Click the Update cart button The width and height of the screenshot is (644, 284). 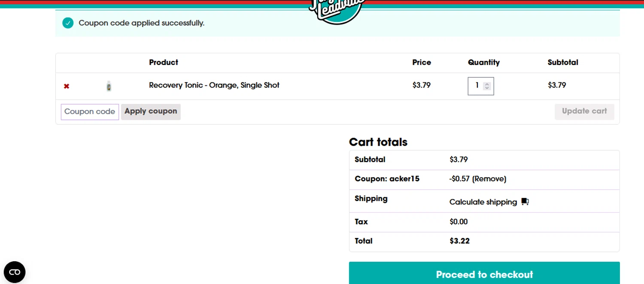point(584,112)
